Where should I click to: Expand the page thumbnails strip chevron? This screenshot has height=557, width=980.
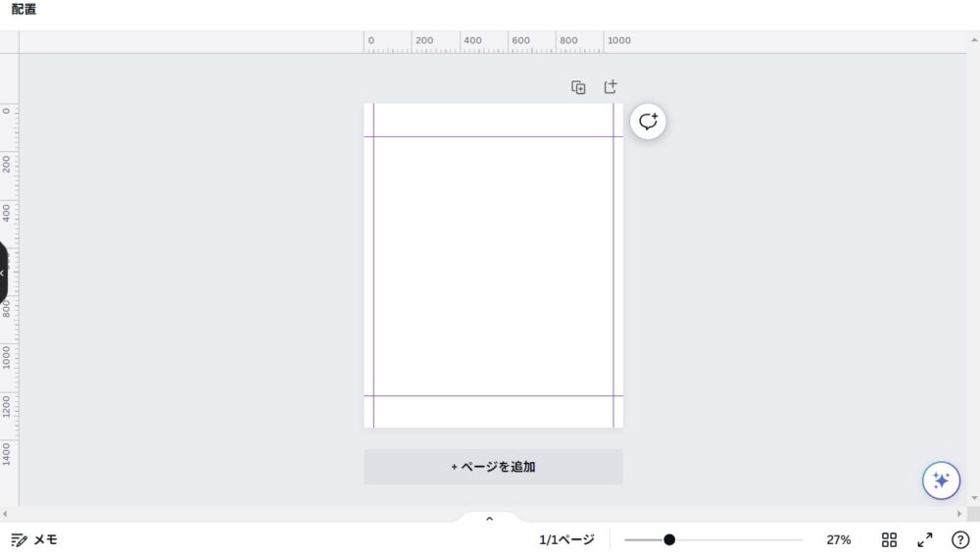click(x=490, y=518)
